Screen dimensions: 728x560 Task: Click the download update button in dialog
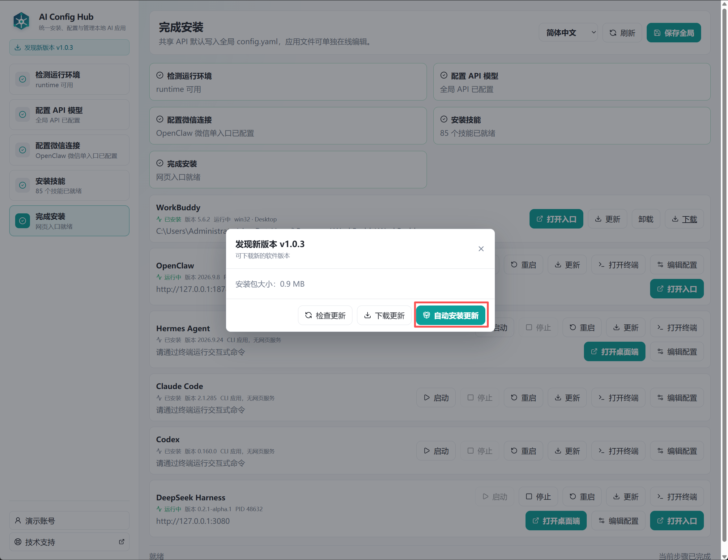click(x=384, y=315)
